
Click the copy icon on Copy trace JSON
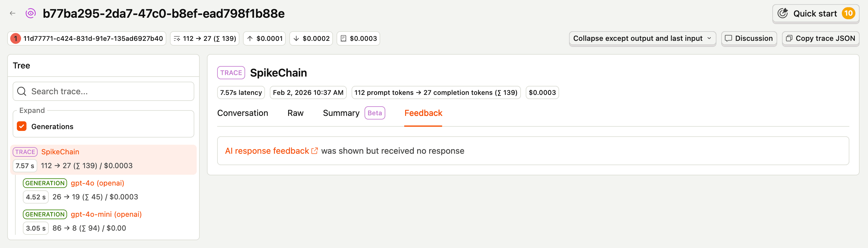(x=790, y=38)
